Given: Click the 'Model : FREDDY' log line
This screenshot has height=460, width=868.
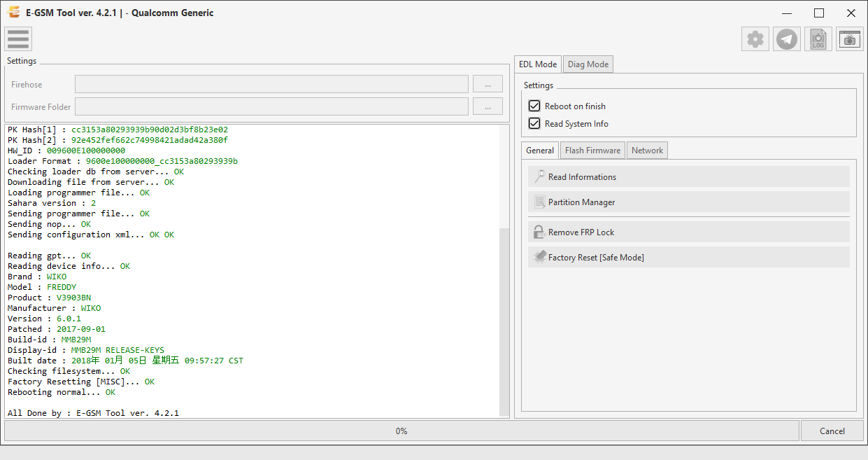Looking at the screenshot, I should coord(42,287).
